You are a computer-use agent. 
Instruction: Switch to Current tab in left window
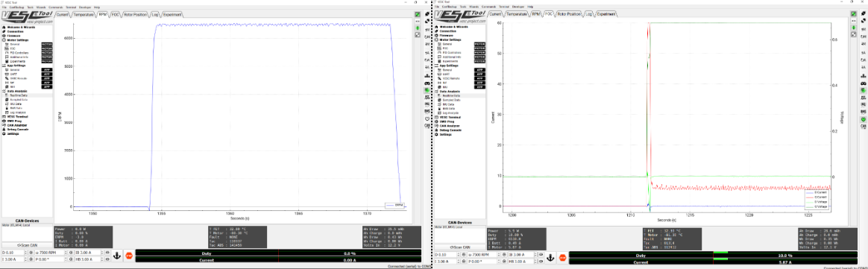pos(63,14)
